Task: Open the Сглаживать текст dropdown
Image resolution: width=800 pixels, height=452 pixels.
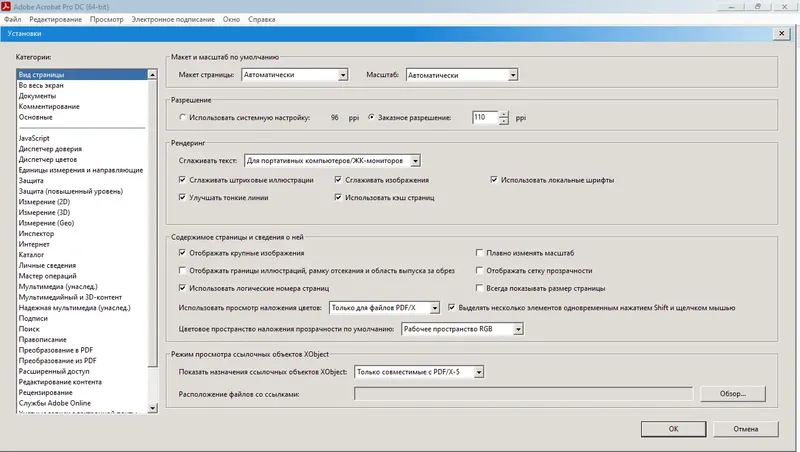Action: click(332, 161)
